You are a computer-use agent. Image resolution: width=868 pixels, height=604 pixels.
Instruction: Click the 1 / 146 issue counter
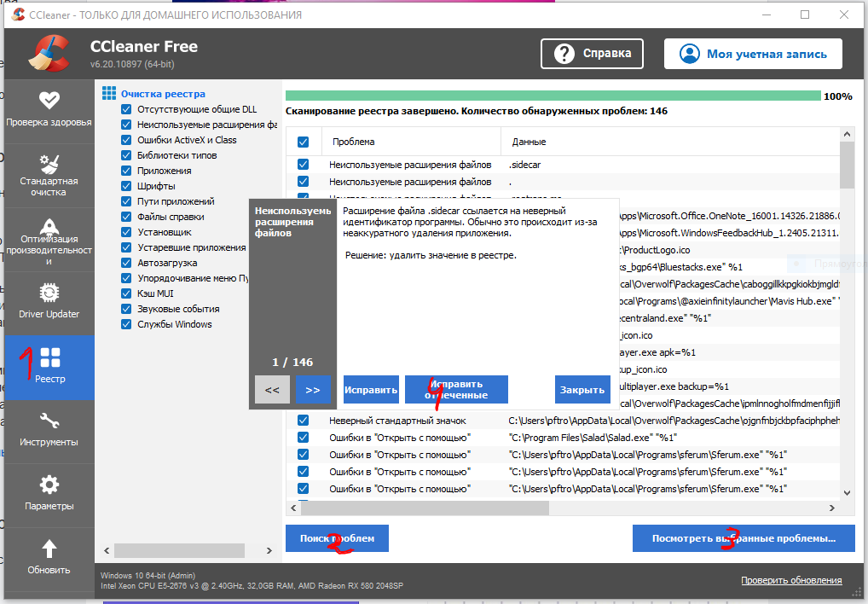click(292, 362)
